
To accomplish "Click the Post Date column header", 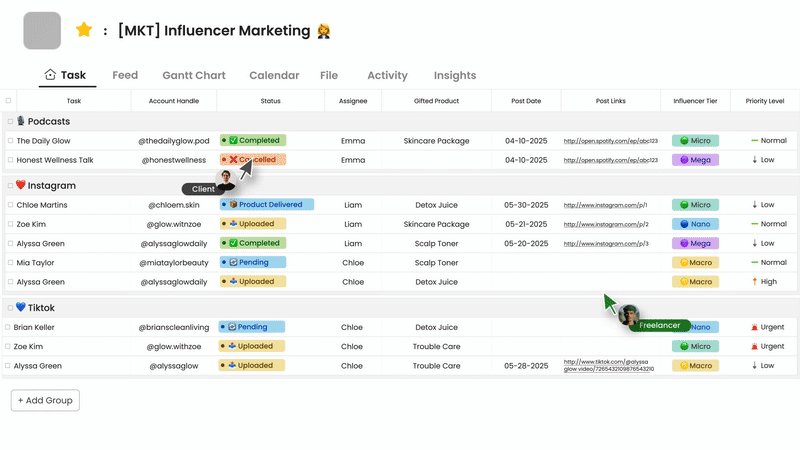I will tap(526, 101).
